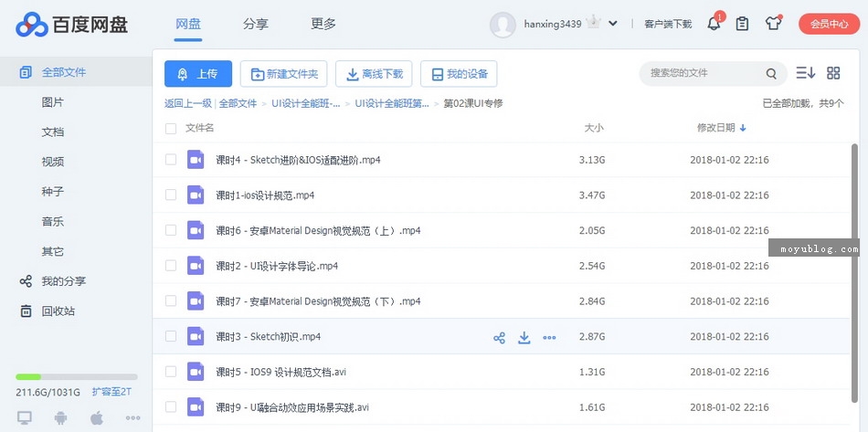
Task: Click the search magnifier icon
Action: (771, 74)
